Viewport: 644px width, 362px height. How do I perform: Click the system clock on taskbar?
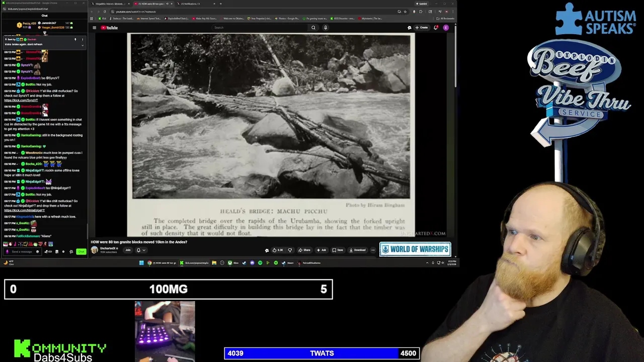coord(451,262)
